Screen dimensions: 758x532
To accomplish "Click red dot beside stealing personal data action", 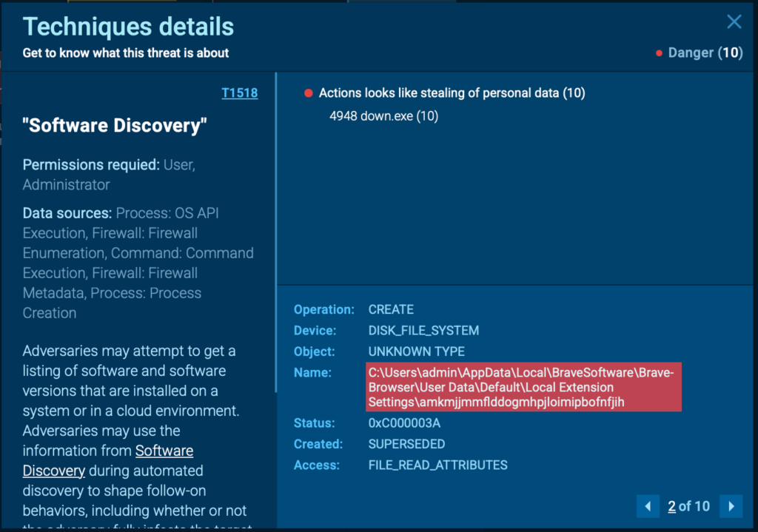I will [x=309, y=93].
